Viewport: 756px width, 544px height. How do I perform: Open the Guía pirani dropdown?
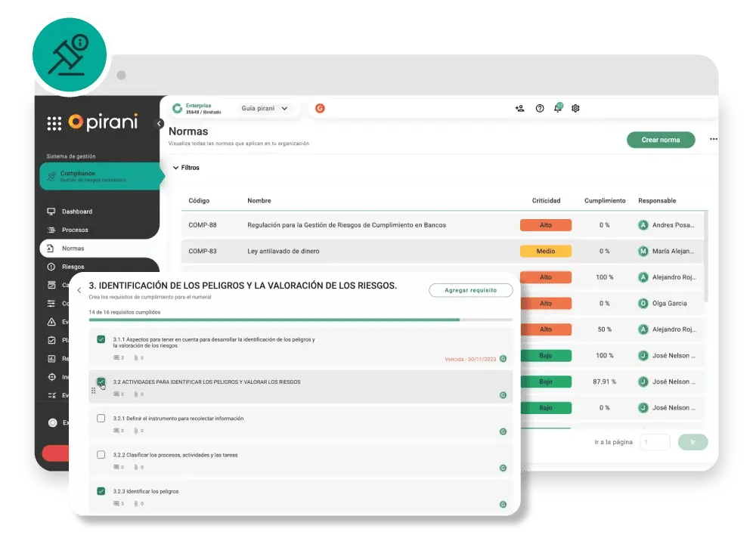tap(265, 108)
